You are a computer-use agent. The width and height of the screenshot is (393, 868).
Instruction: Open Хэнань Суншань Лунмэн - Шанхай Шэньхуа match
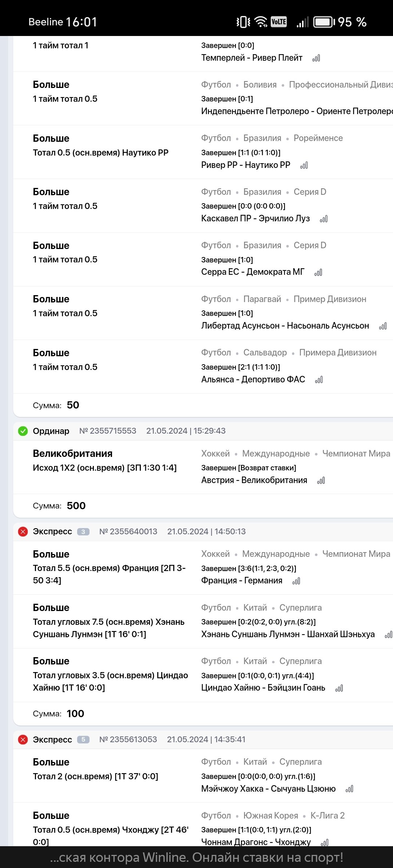click(x=288, y=634)
